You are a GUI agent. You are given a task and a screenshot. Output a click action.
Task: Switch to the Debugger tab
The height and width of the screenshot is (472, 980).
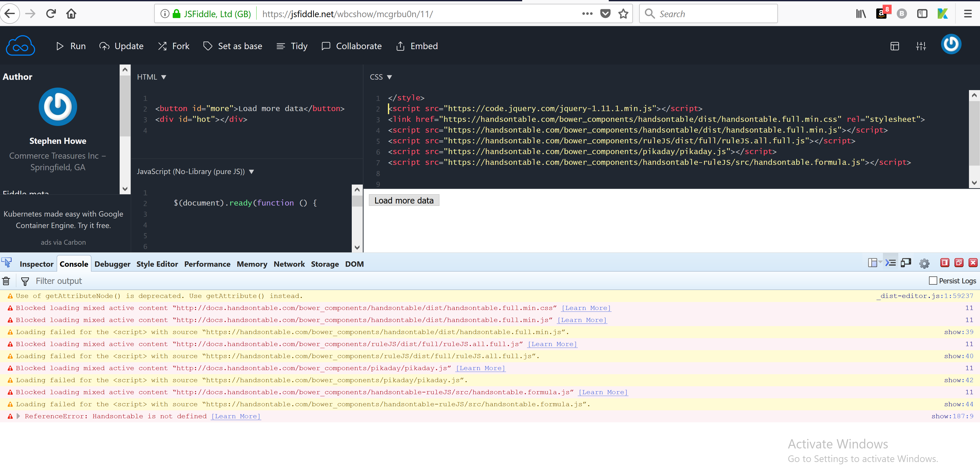(112, 264)
